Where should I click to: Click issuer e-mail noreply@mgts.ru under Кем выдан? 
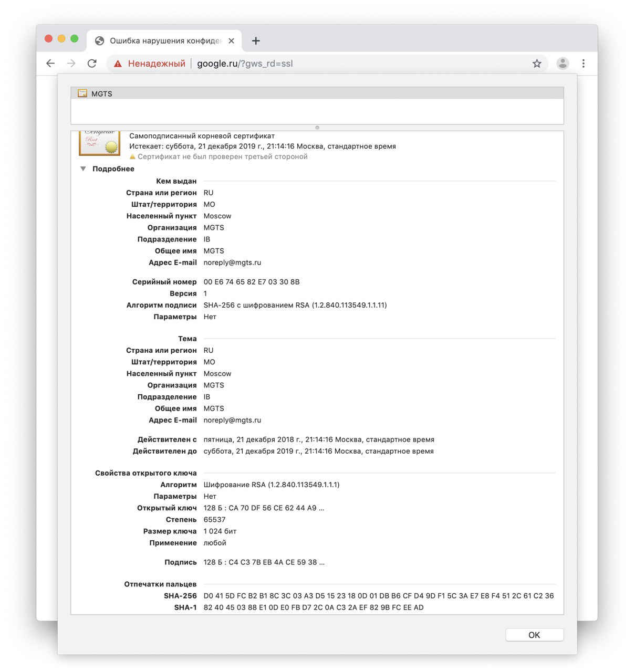click(232, 262)
